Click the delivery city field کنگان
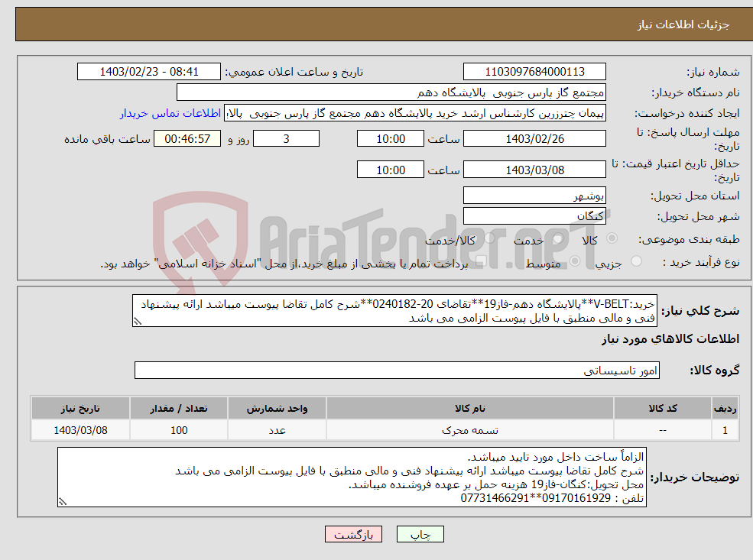This screenshot has height=560, width=753. pos(534,216)
